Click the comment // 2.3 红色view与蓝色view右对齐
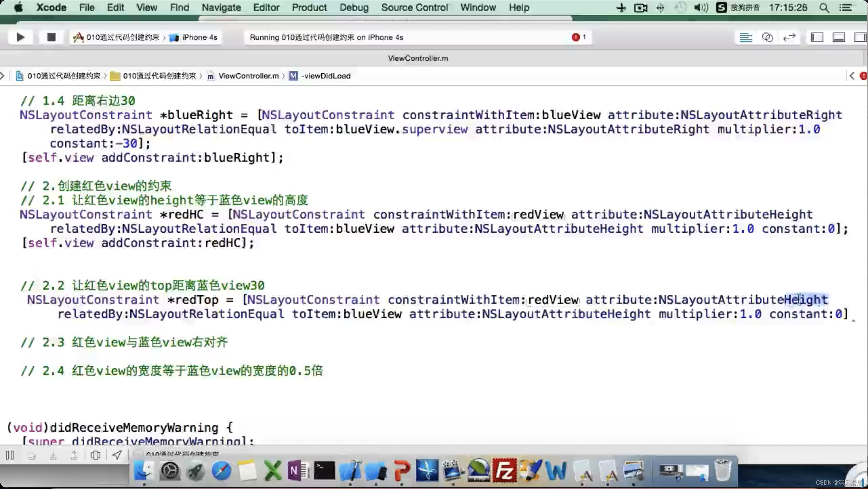868x489 pixels. 124,342
